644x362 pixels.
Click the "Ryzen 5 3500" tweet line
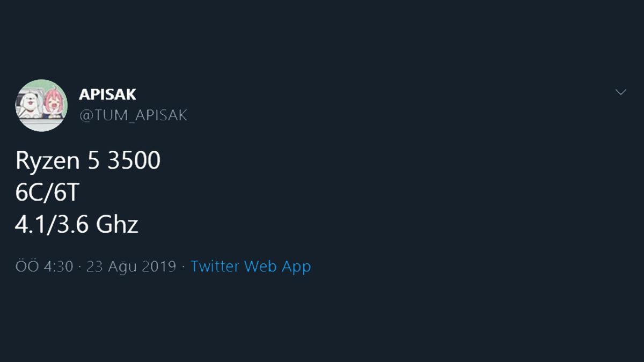(88, 161)
